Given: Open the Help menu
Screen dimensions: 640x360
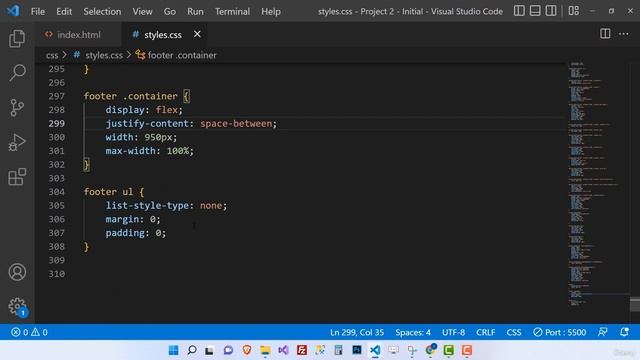Looking at the screenshot, I should click(271, 11).
